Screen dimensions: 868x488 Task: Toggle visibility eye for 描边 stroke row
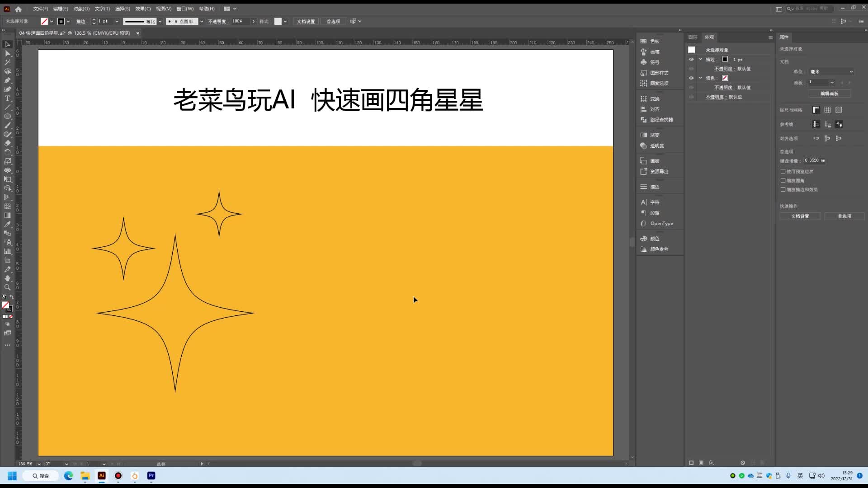click(691, 59)
